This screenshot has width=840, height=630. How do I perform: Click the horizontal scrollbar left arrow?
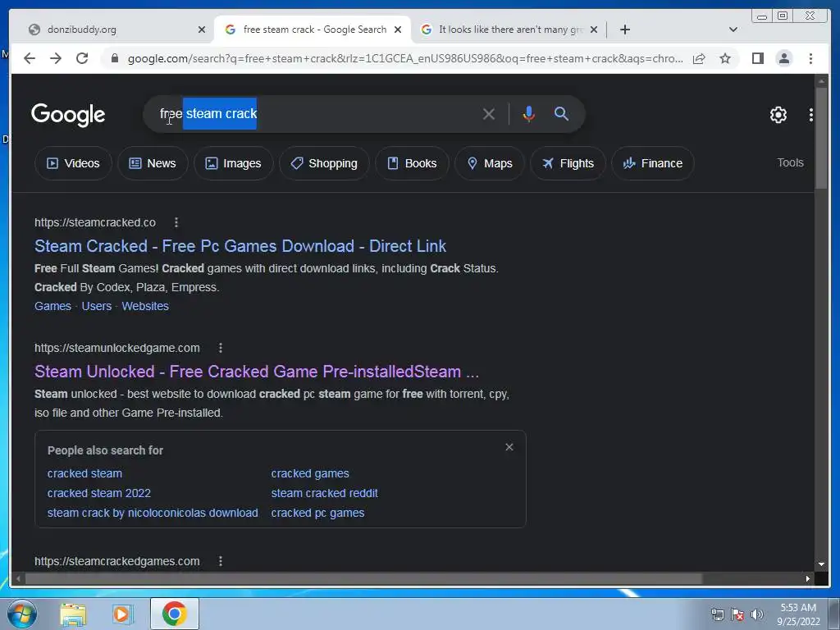point(19,578)
